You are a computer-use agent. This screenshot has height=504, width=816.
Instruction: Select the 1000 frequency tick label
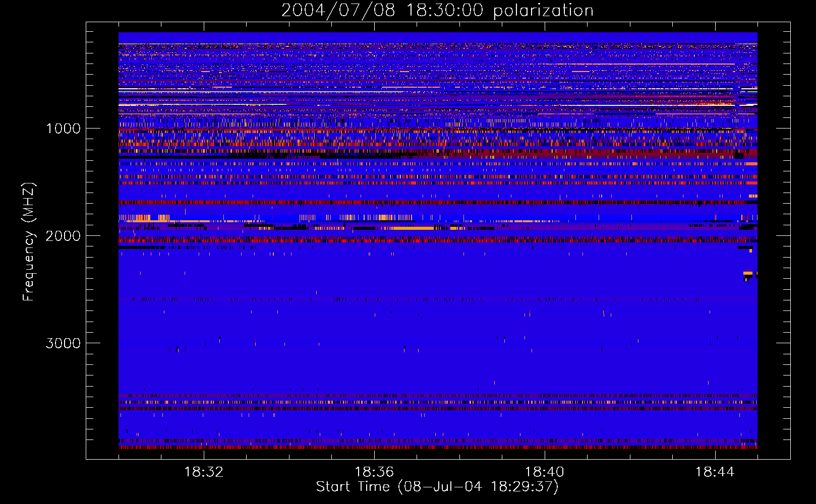[x=63, y=129]
